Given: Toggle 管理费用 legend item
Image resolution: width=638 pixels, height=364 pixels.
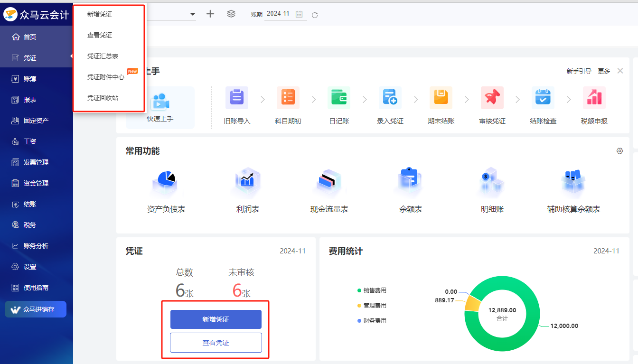Looking at the screenshot, I should (372, 306).
